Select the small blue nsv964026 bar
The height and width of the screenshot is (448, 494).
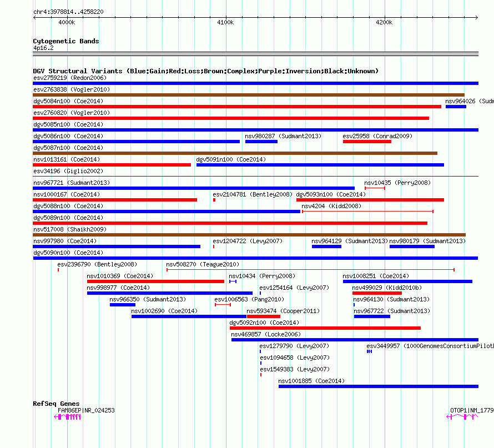click(x=456, y=107)
